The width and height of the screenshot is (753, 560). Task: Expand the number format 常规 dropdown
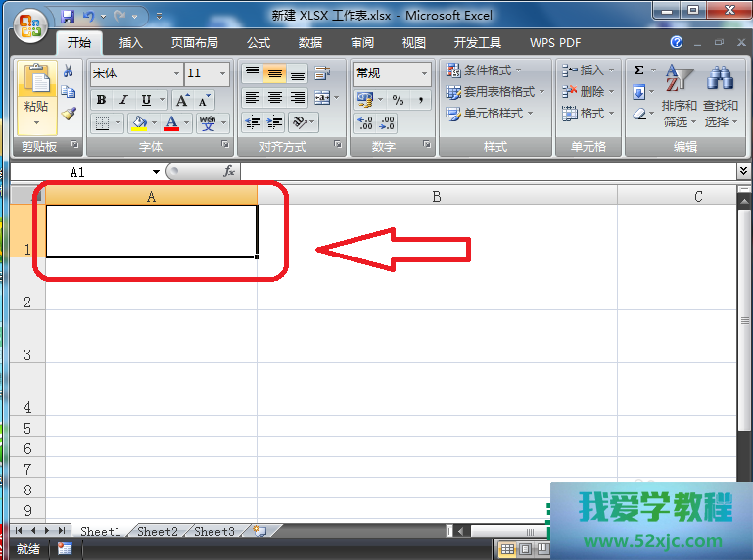(x=424, y=73)
